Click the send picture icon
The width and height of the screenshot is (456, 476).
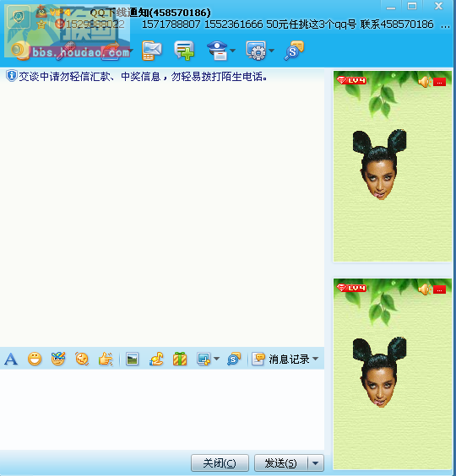click(x=132, y=359)
